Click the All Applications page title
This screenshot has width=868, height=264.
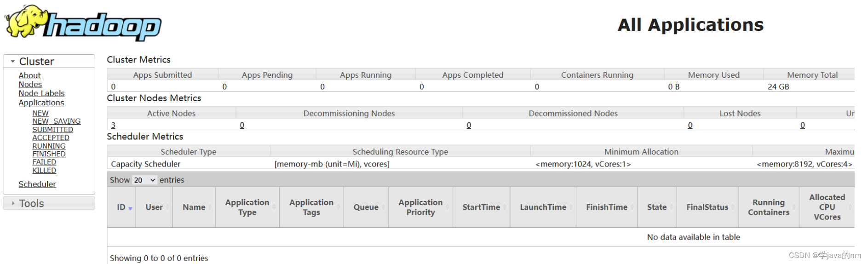coord(690,24)
